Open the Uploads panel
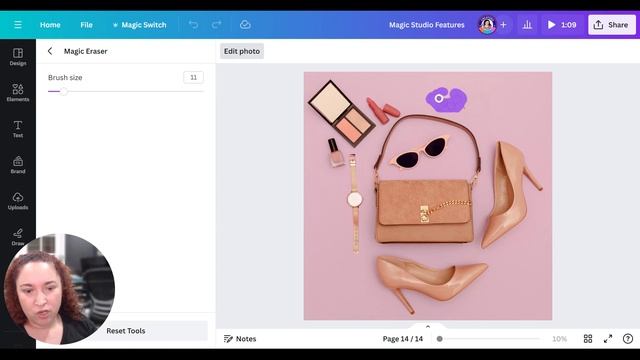This screenshot has width=640, height=360. 18,201
